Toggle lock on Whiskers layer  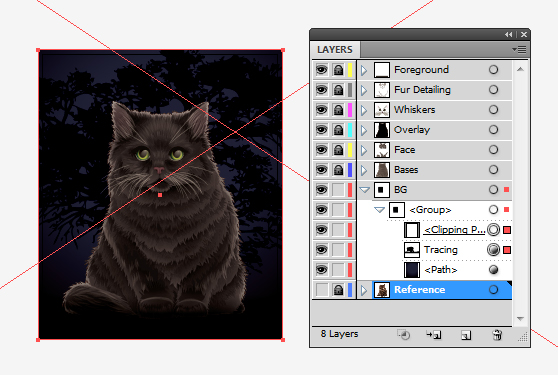[x=338, y=110]
